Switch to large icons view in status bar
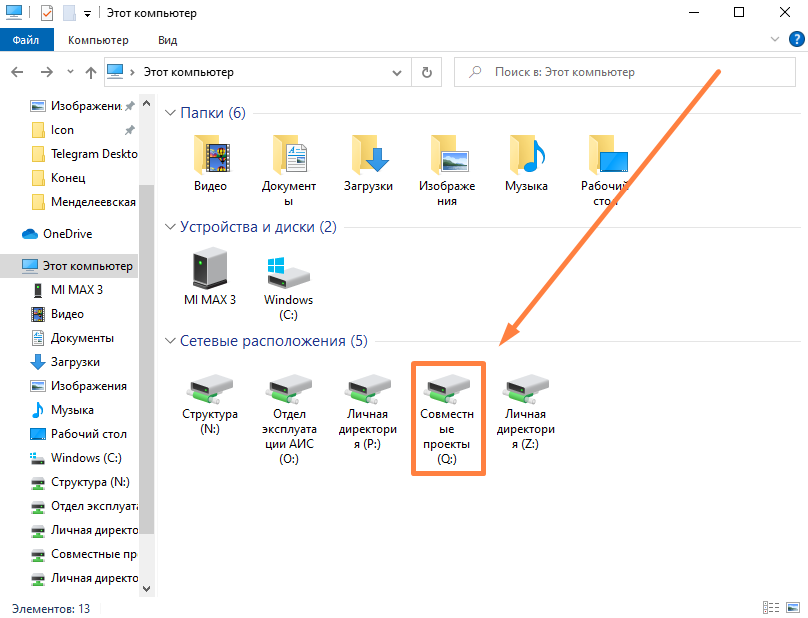 (791, 607)
